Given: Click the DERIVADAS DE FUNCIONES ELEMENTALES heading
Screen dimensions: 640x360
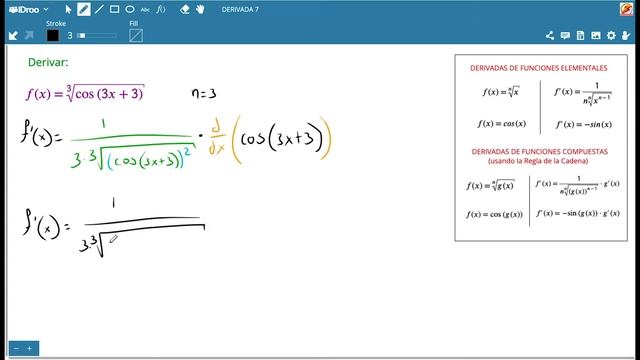Looking at the screenshot, I should (539, 68).
